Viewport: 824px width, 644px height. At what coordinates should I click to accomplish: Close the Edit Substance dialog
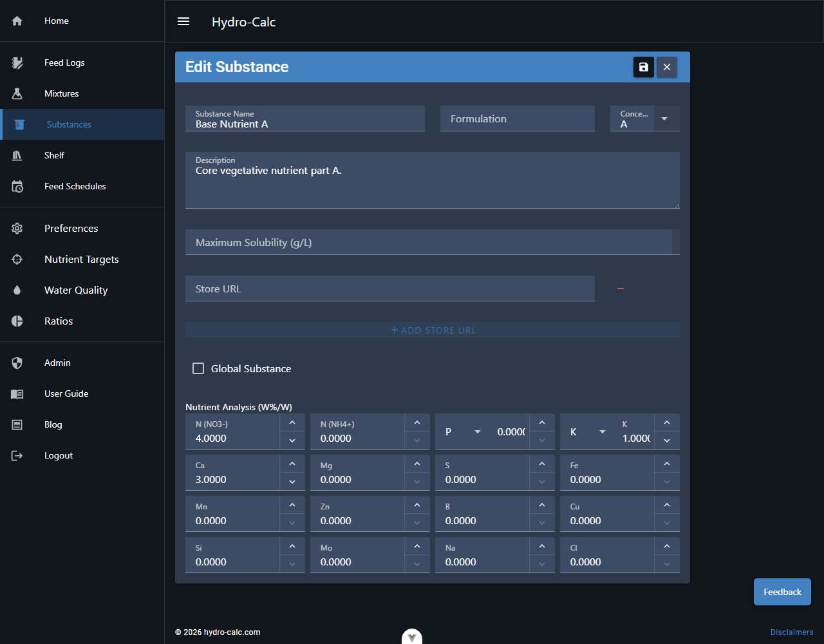coord(667,67)
